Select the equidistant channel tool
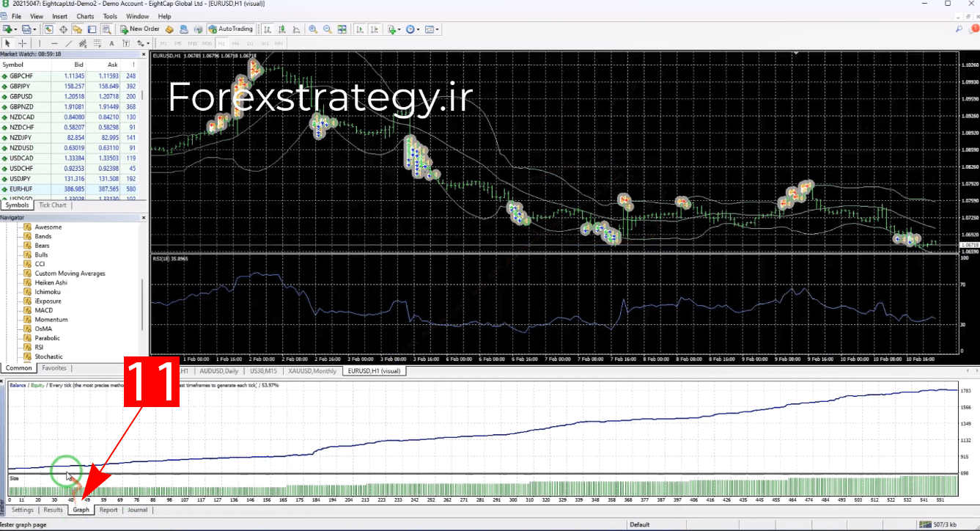 point(83,44)
